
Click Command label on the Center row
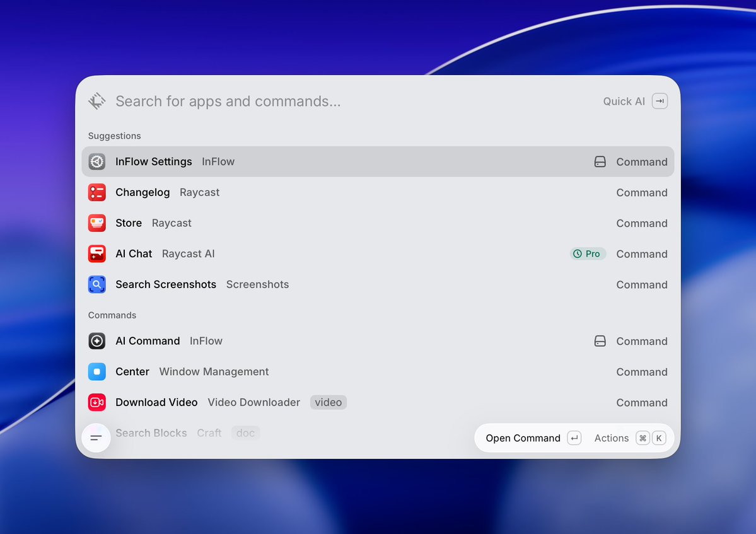pos(642,371)
